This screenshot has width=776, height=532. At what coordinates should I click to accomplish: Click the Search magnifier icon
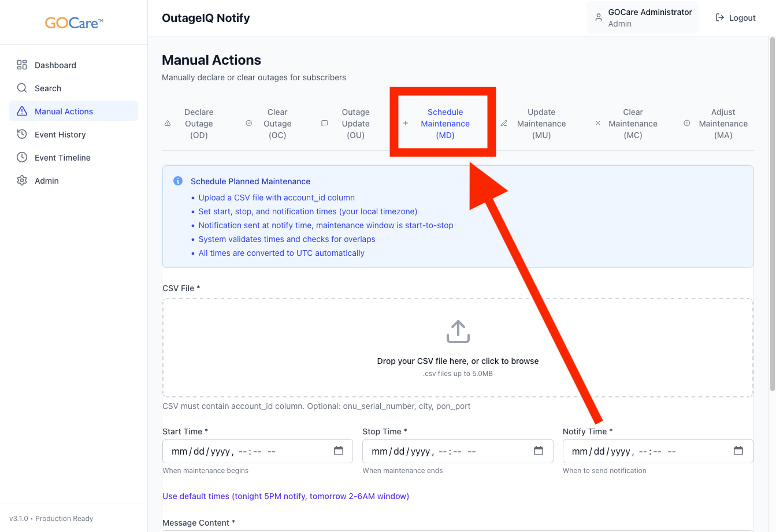tap(22, 88)
